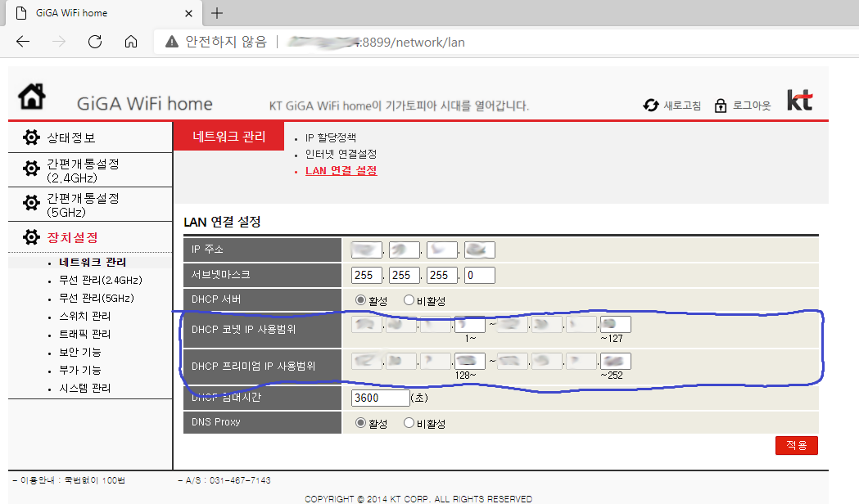
Task: Click DHCP 코넷 IP start octet field
Action: click(469, 325)
